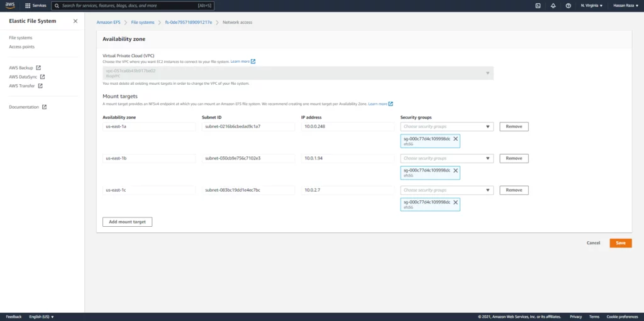
Task: Close the Elastic File System sidebar
Action: tap(75, 21)
